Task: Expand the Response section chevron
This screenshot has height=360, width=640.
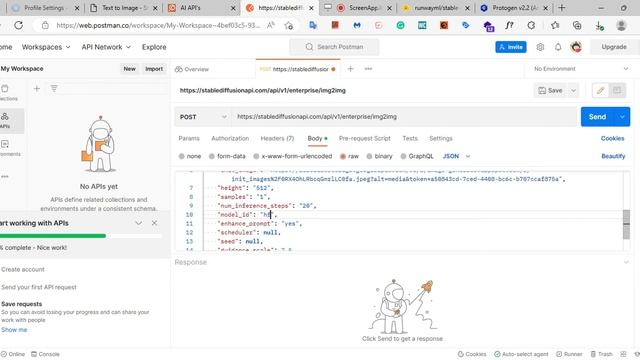Action: coord(626,262)
